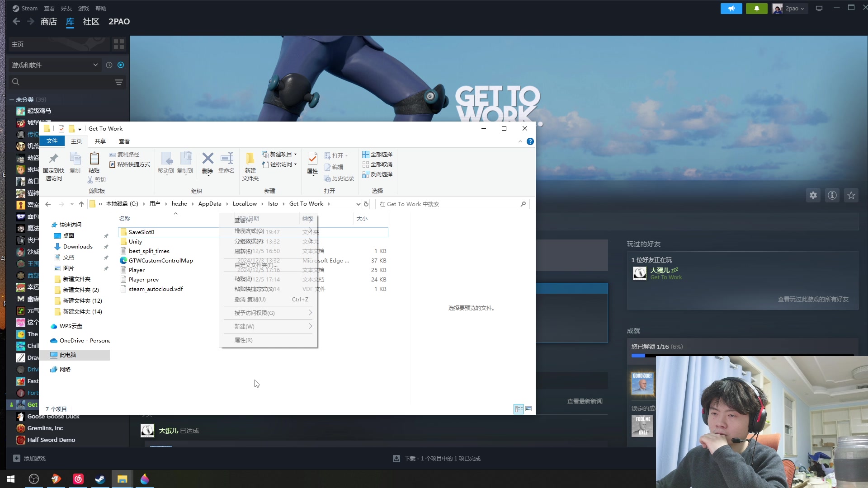Open Steam library filter options icon
The height and width of the screenshot is (488, 868).
(x=119, y=82)
